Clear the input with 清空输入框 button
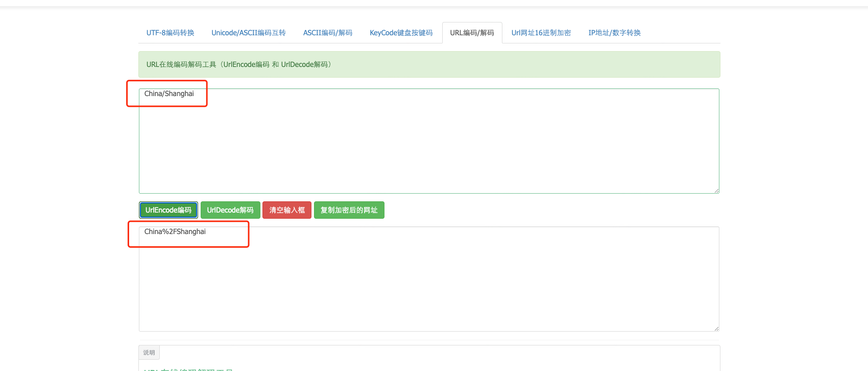The width and height of the screenshot is (868, 371). [287, 210]
